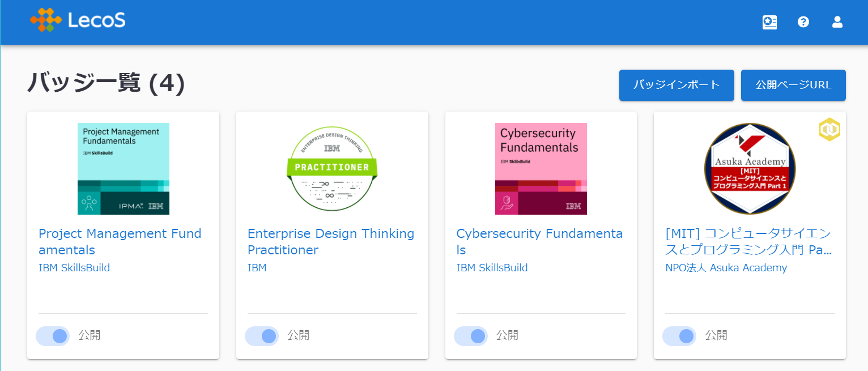Open the Asuka Academy MIT badge image
Image resolution: width=868 pixels, height=371 pixels.
click(x=750, y=169)
